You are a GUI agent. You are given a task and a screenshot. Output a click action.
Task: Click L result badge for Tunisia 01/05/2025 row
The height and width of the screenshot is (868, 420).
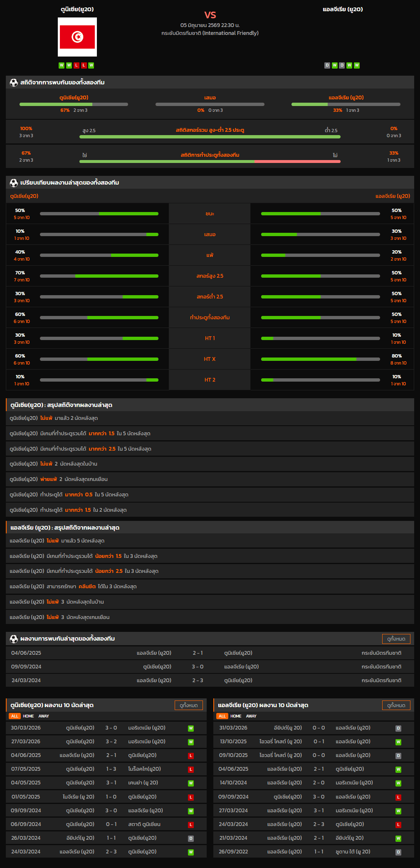click(x=191, y=797)
